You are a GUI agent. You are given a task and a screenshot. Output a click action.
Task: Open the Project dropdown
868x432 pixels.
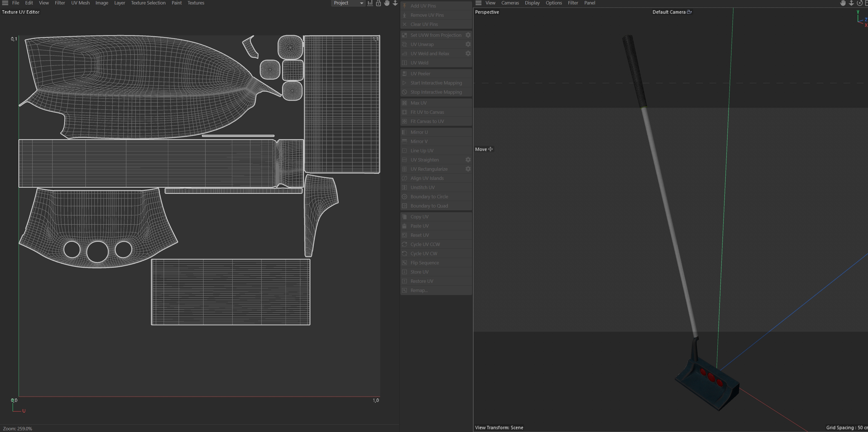(x=348, y=3)
